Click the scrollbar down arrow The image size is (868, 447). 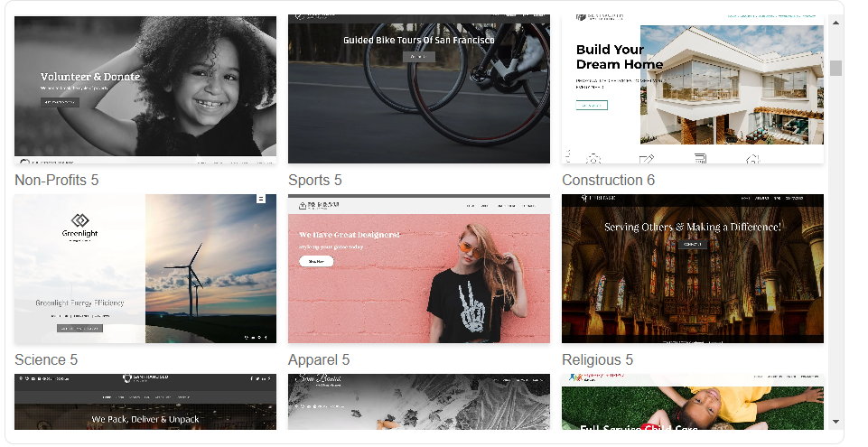(835, 422)
